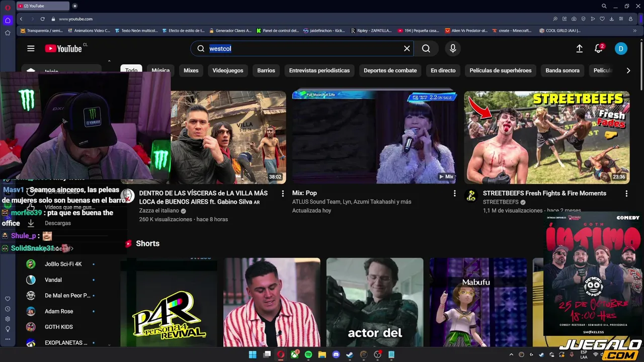Play the Mabufu short
Image resolution: width=644 pixels, height=362 pixels.
[x=478, y=302]
